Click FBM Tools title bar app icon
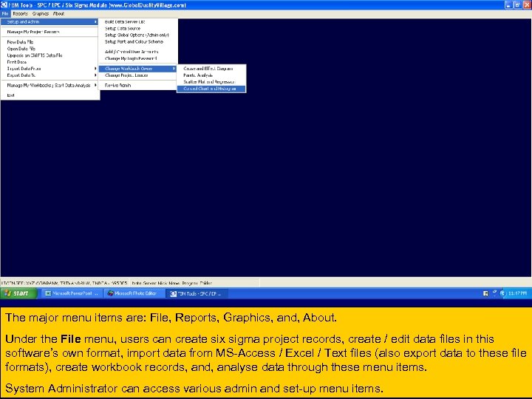The image size is (532, 399). pyautogui.click(x=4, y=5)
